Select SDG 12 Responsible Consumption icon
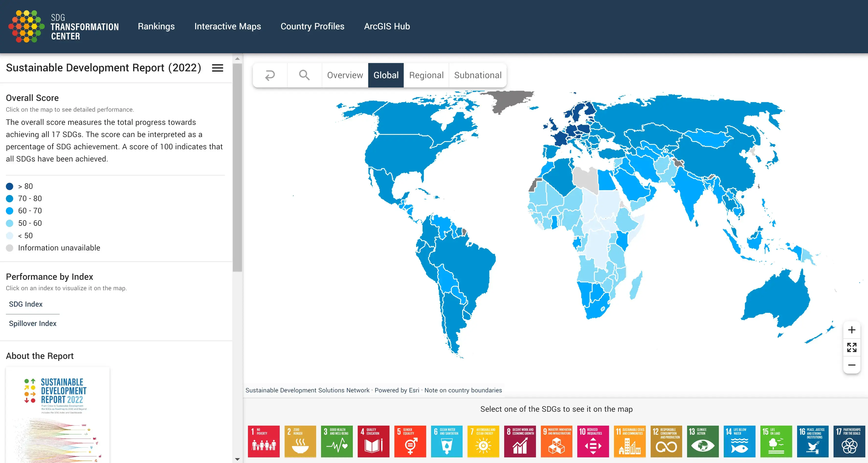The height and width of the screenshot is (463, 868). pos(667,441)
